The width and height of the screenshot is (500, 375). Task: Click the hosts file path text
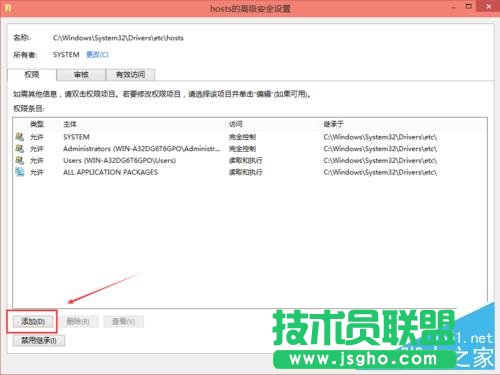(x=118, y=38)
